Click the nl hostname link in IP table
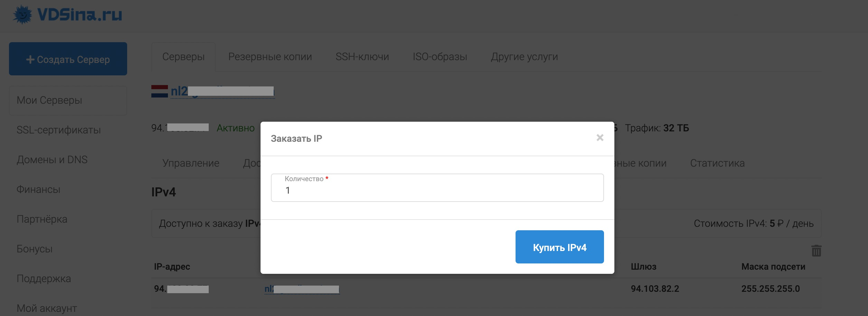This screenshot has height=316, width=868. pyautogui.click(x=302, y=289)
